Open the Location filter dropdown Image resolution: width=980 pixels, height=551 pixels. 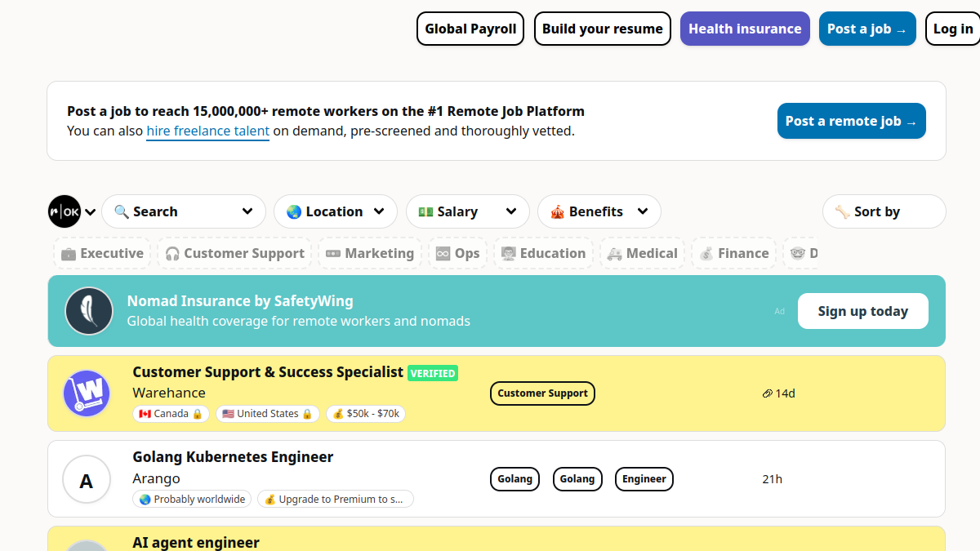coord(336,211)
